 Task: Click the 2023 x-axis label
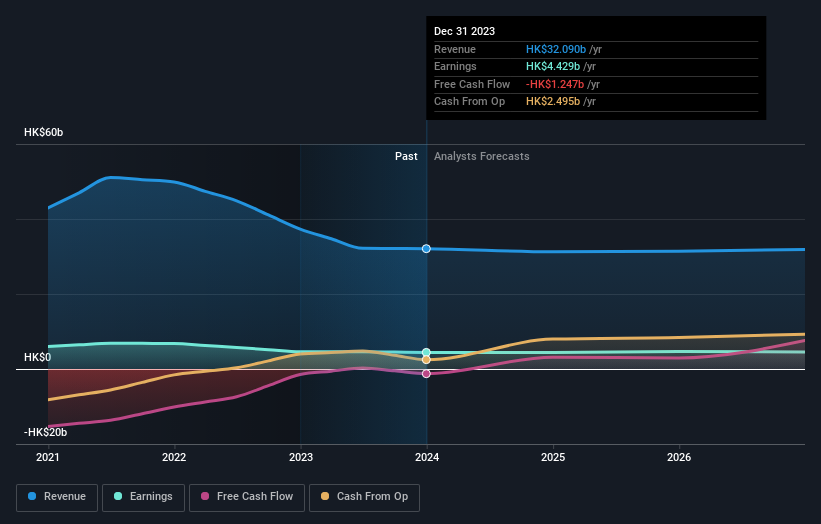coord(301,457)
